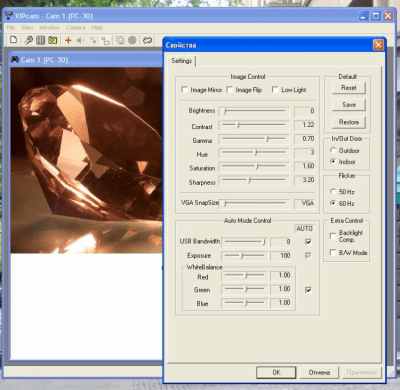Click the Gamma value field showing 0.70
The height and width of the screenshot is (390, 400).
coord(304,139)
